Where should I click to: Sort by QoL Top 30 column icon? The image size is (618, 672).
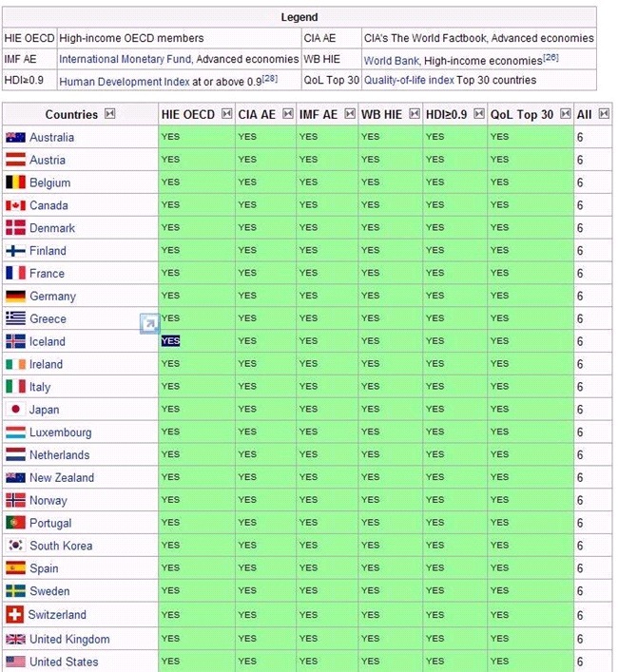[566, 113]
